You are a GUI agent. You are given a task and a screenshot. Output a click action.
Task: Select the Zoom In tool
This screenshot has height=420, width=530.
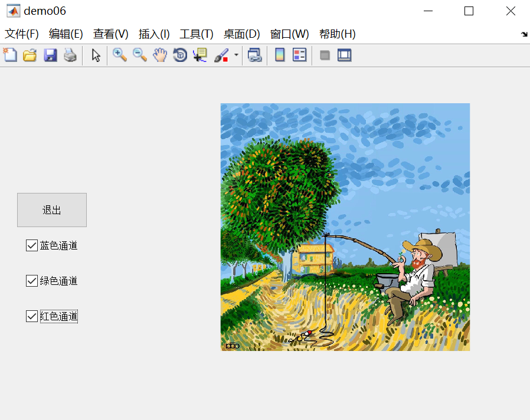click(119, 55)
